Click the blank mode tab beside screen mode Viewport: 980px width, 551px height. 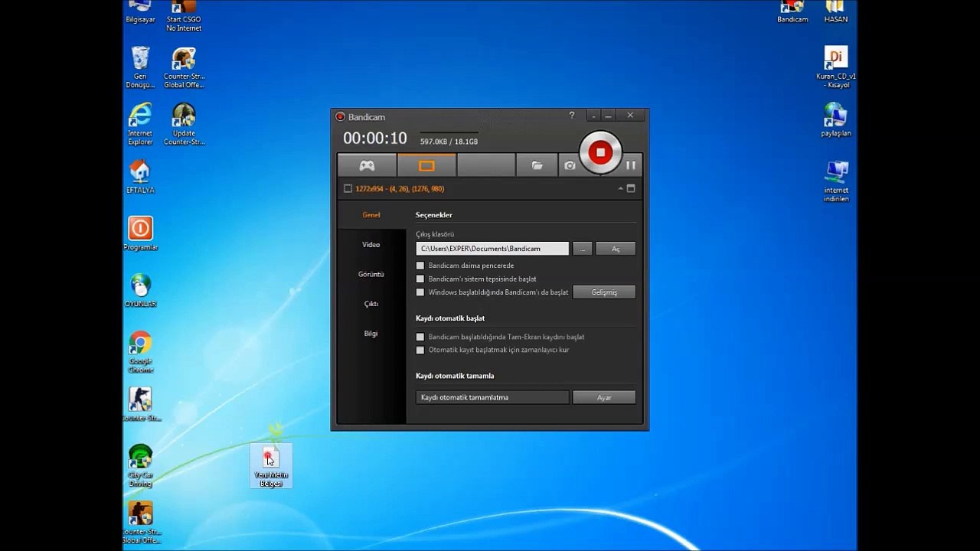486,165
